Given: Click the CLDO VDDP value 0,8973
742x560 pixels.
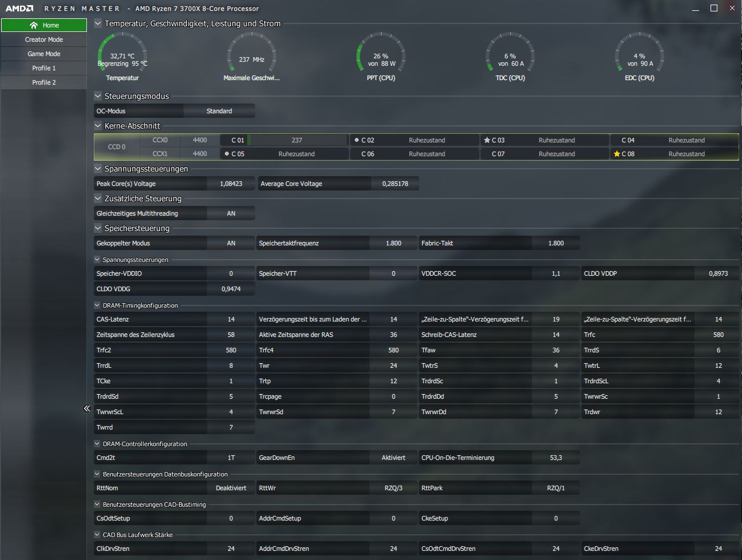Looking at the screenshot, I should tap(719, 273).
